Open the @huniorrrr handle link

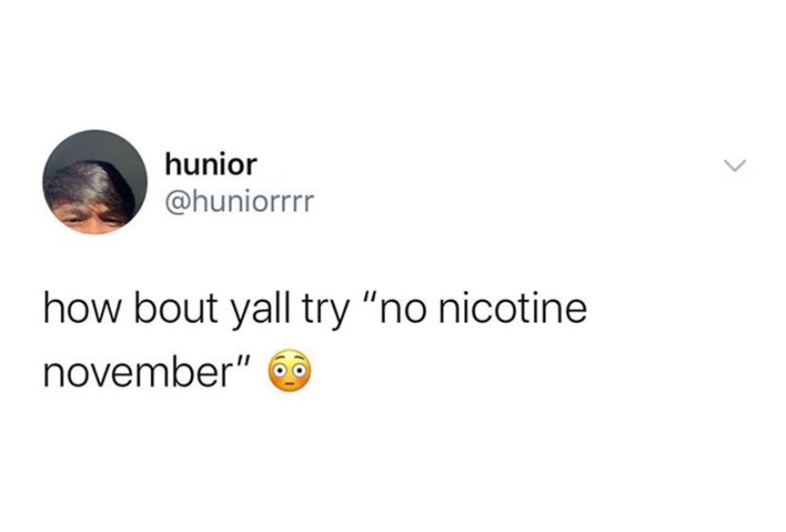239,203
